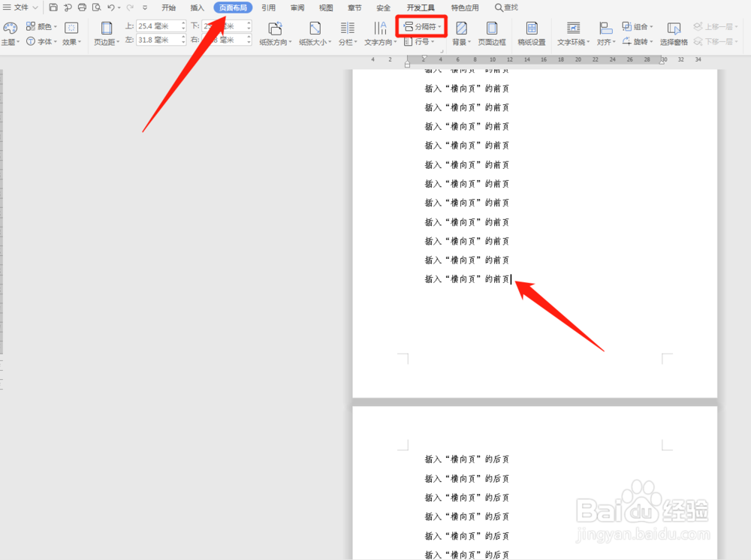Click the Undo arrow icon
The width and height of the screenshot is (751, 560).
tap(111, 8)
